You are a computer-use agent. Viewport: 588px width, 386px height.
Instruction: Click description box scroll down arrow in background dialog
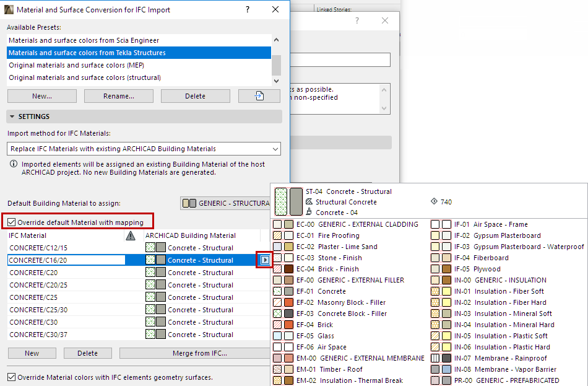[x=384, y=108]
